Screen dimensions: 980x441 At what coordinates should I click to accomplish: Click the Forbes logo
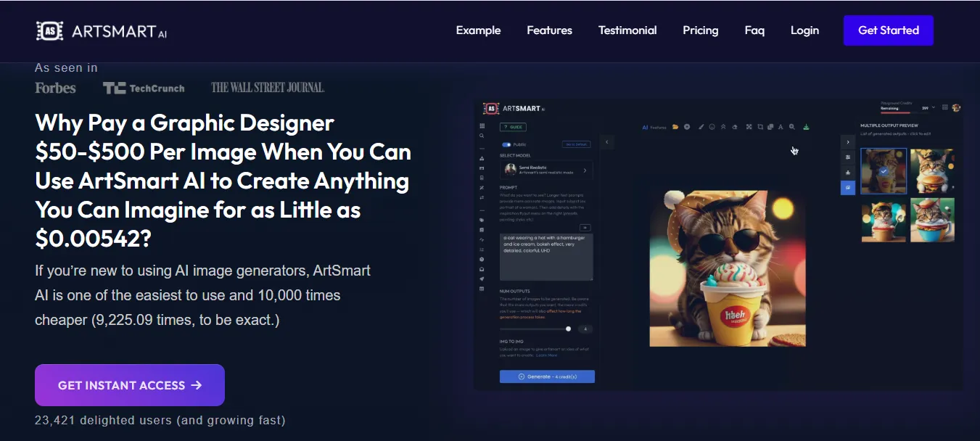(x=55, y=88)
